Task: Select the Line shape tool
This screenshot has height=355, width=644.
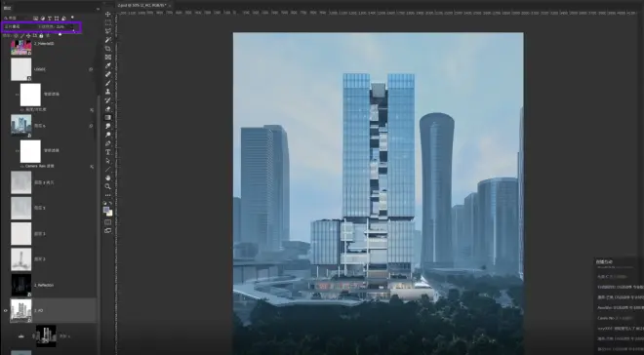Action: point(108,169)
